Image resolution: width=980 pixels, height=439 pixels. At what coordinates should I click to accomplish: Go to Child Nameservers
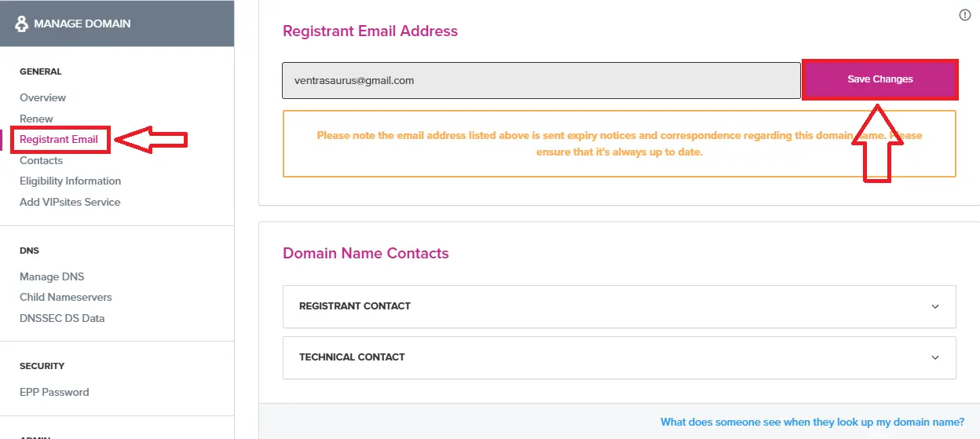(x=66, y=297)
